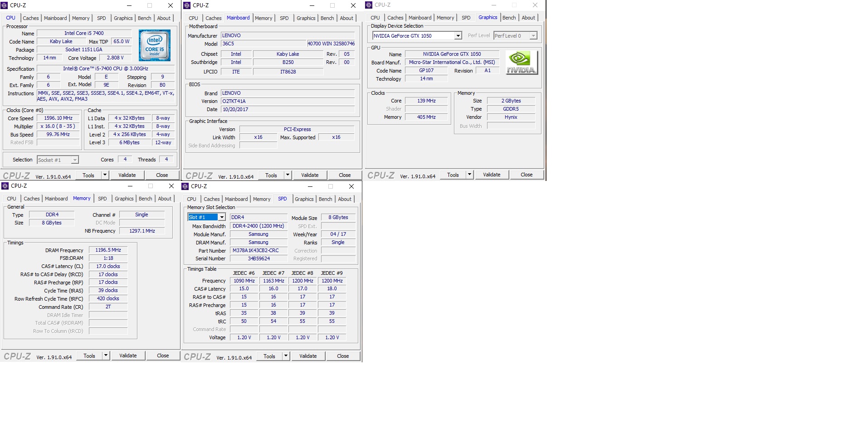Open the SPD tab in the Memory window
The height and width of the screenshot is (424, 868).
[102, 199]
